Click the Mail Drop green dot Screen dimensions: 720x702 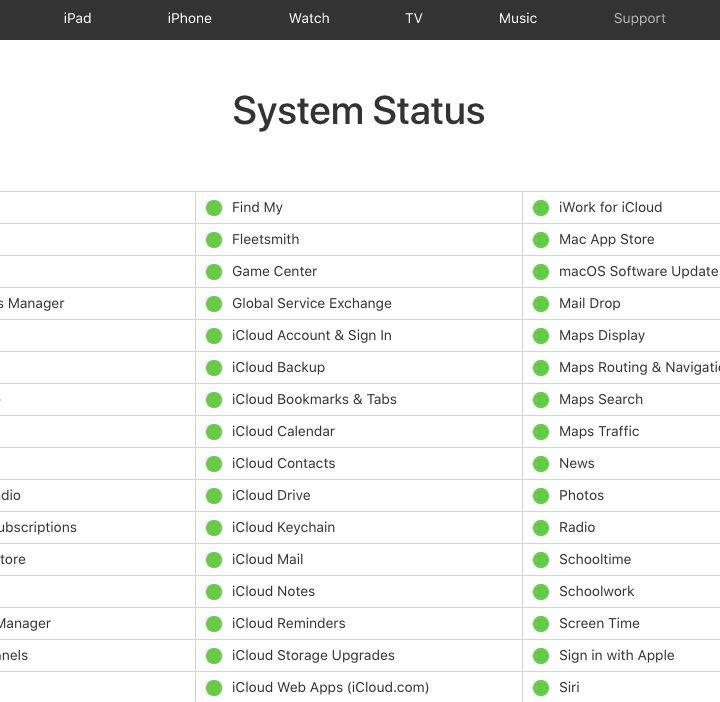541,304
